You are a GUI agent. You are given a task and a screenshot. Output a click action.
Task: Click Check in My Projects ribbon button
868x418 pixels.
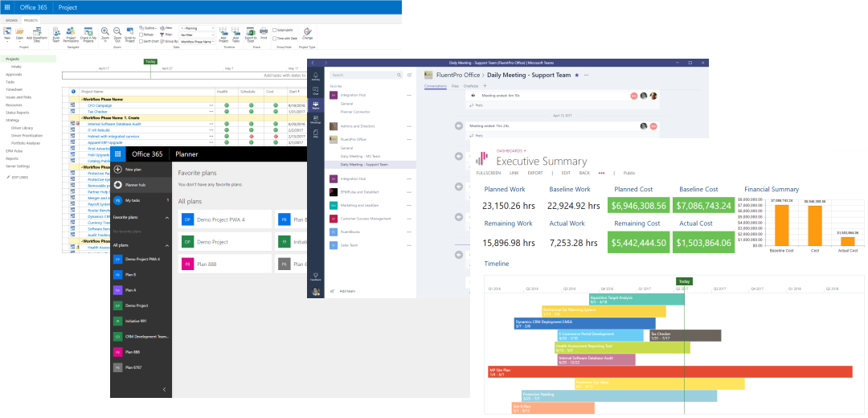click(x=88, y=35)
